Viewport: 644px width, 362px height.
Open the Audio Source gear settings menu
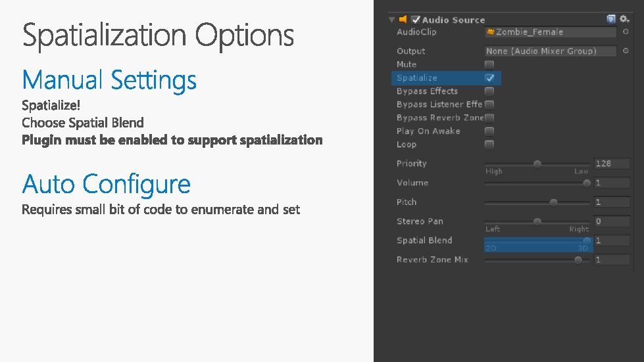[x=624, y=20]
